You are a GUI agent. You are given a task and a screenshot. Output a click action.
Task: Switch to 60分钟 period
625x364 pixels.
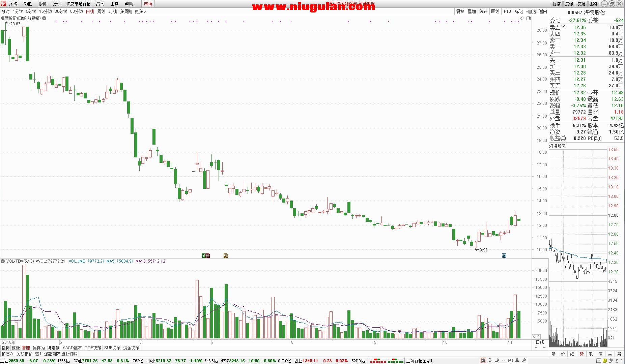[x=77, y=11]
